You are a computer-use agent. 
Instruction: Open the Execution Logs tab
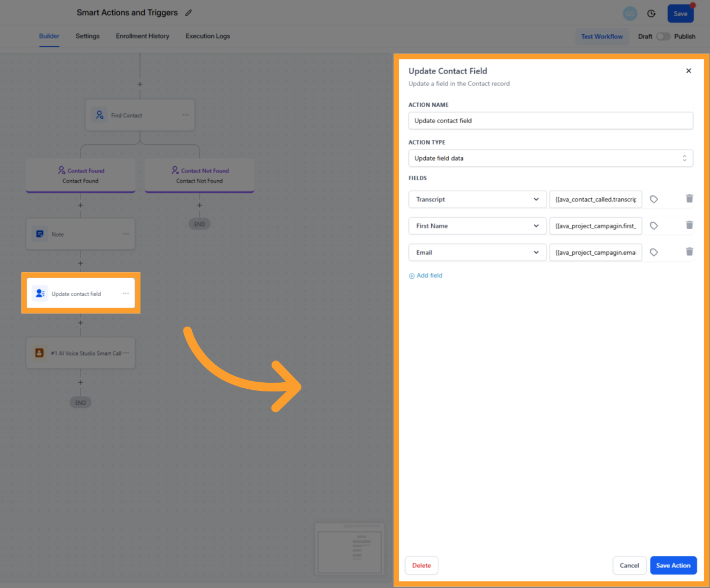click(208, 36)
